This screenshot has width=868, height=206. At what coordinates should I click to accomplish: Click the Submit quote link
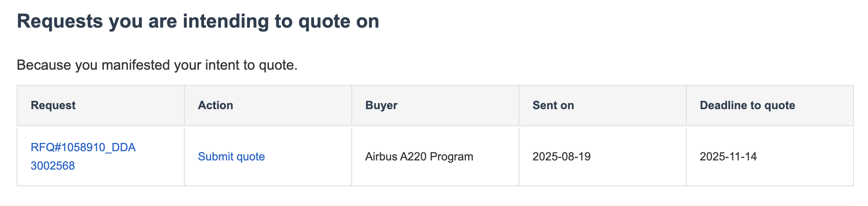tap(231, 156)
